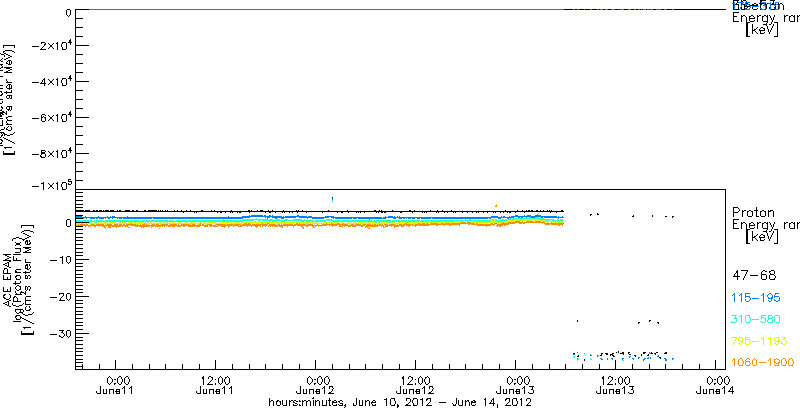This screenshot has height=410, width=800.
Task: Click the black 47-68 keV flux trace
Action: [320, 211]
